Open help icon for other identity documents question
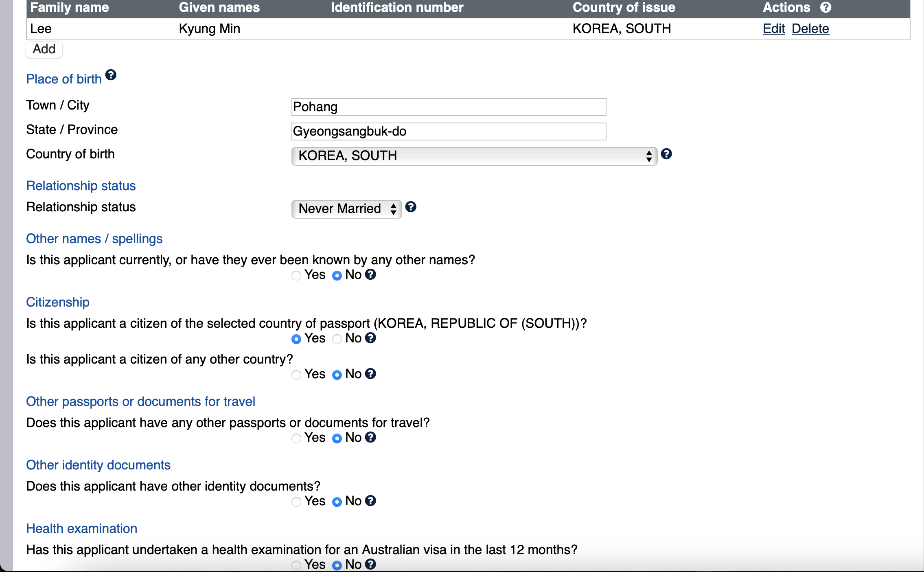 tap(370, 501)
